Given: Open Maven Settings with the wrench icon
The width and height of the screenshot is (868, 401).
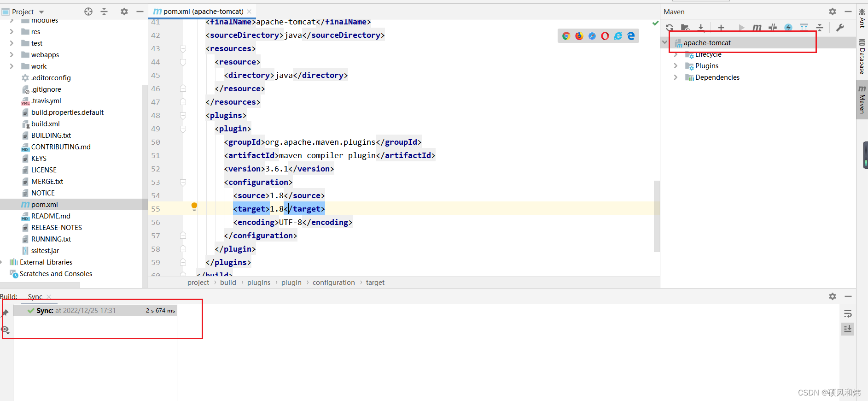Looking at the screenshot, I should click(x=840, y=28).
